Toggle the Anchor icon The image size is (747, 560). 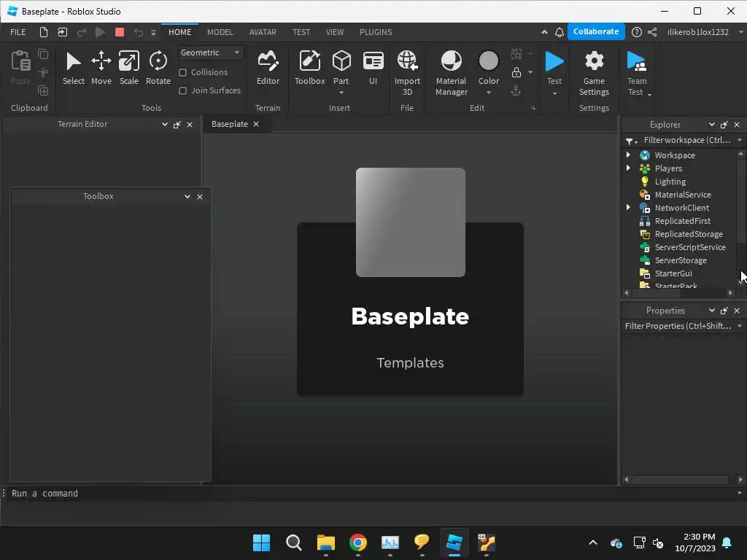(x=516, y=90)
